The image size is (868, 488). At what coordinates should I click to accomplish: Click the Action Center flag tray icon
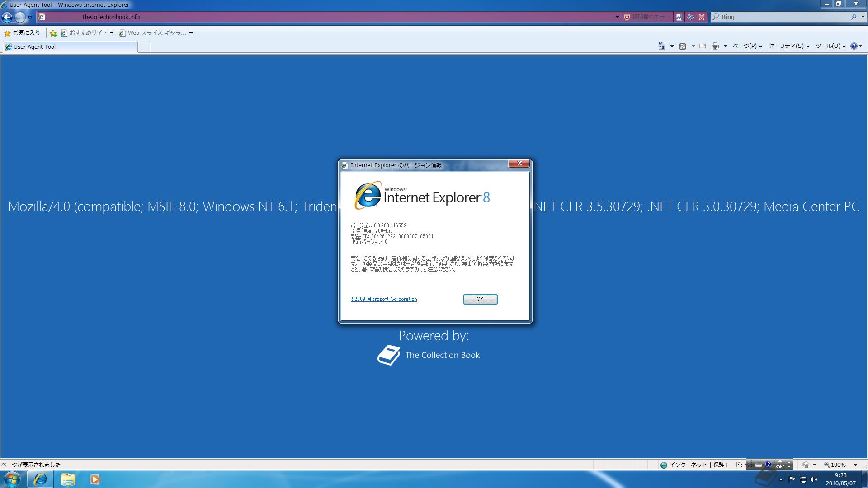[x=792, y=479]
